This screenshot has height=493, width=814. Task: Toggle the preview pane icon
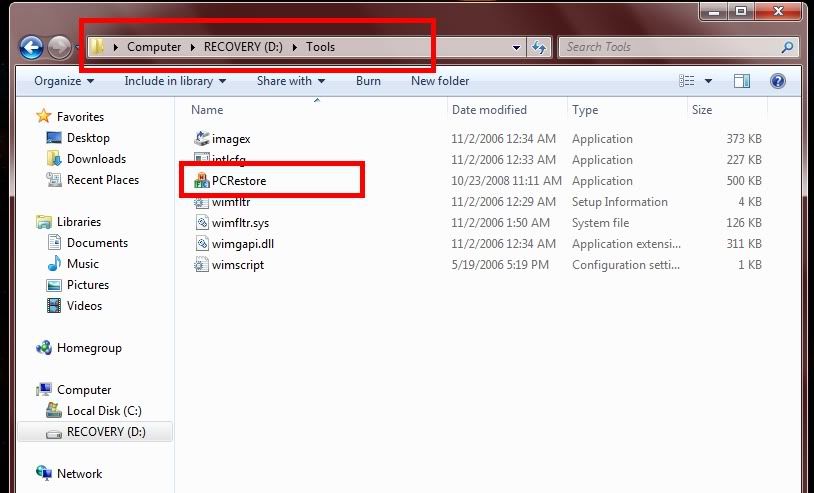[742, 81]
